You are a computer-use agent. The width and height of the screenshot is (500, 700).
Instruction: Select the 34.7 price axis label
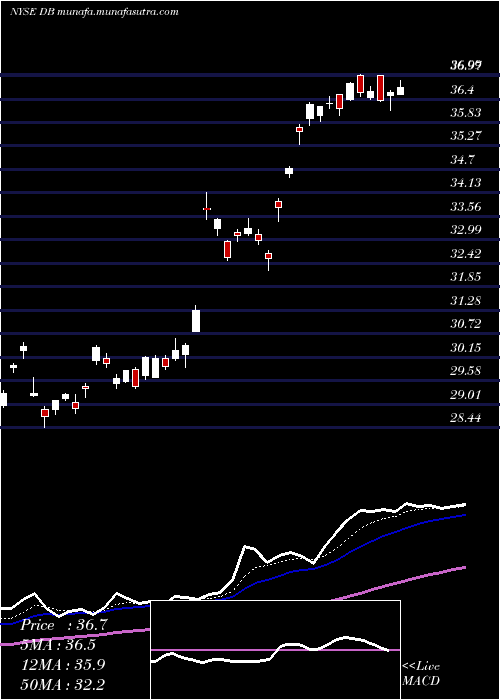tap(462, 160)
